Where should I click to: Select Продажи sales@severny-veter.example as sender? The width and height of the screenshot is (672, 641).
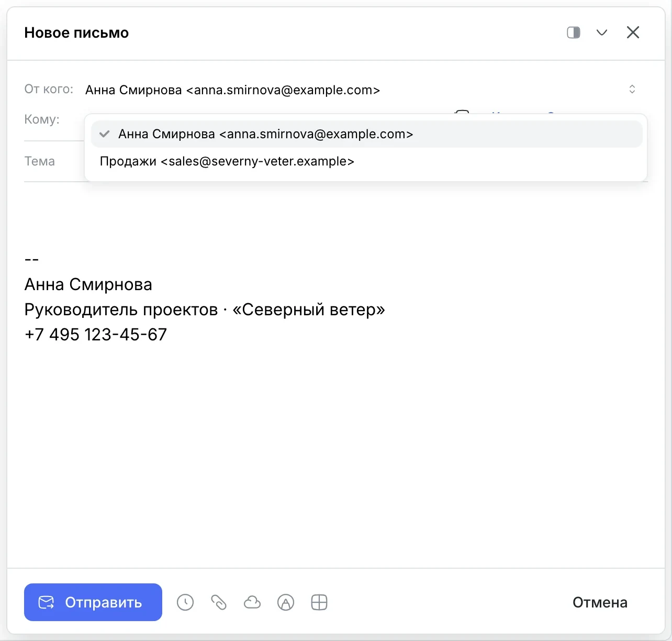click(366, 161)
